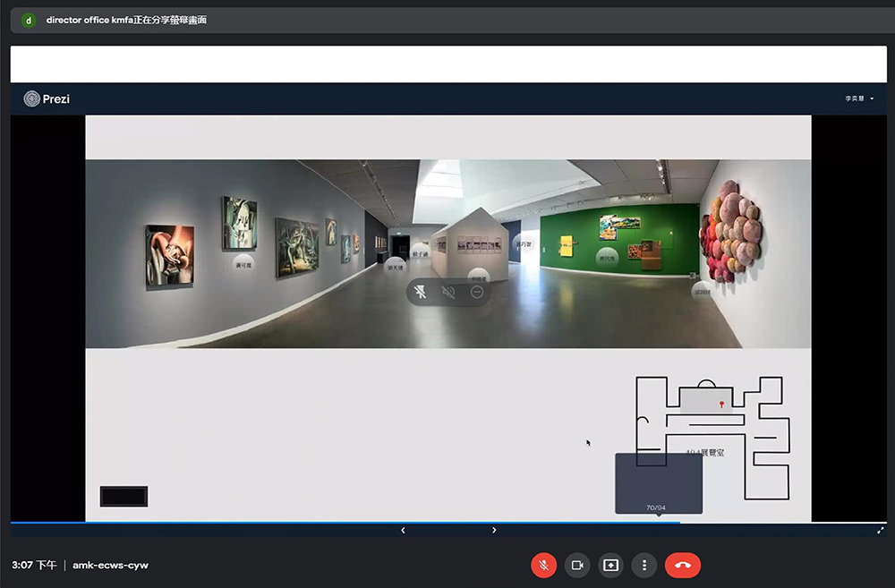
Task: Click the hotspot label beside the colorful sculpture
Action: click(702, 291)
